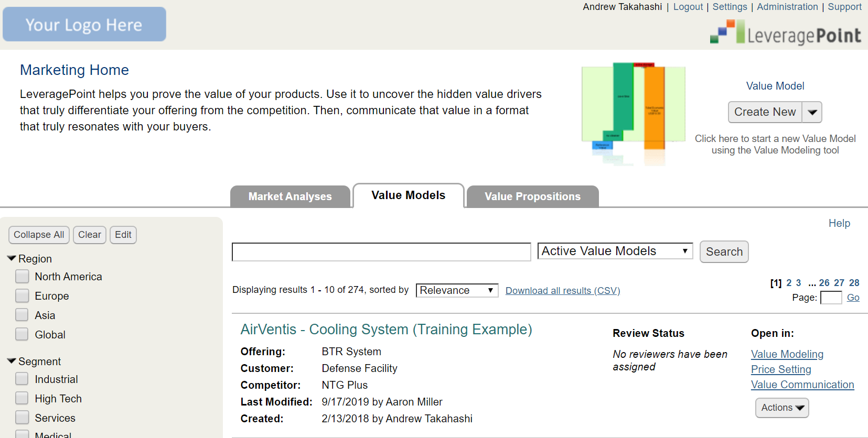The image size is (868, 438).
Task: Open the Value Model chart thumbnail
Action: click(634, 114)
